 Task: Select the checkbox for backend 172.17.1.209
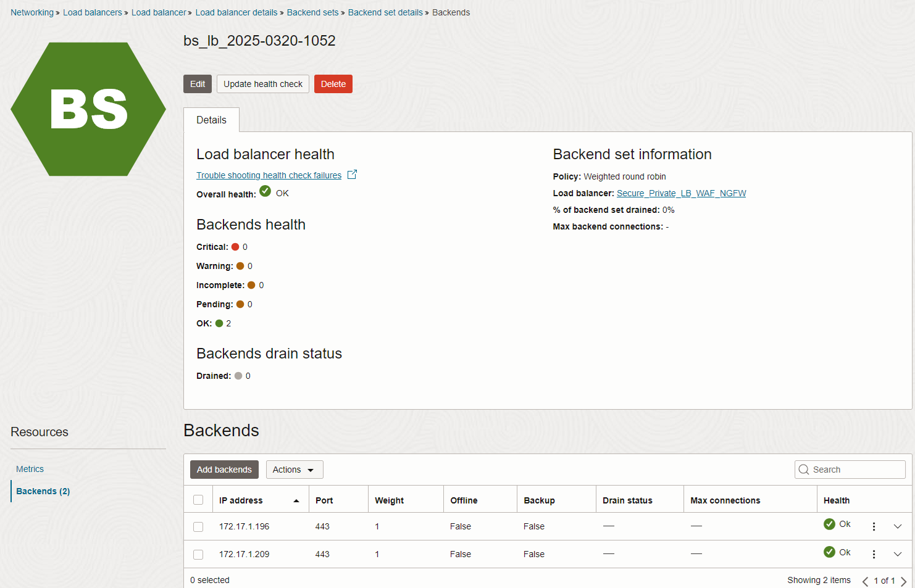pyautogui.click(x=198, y=554)
